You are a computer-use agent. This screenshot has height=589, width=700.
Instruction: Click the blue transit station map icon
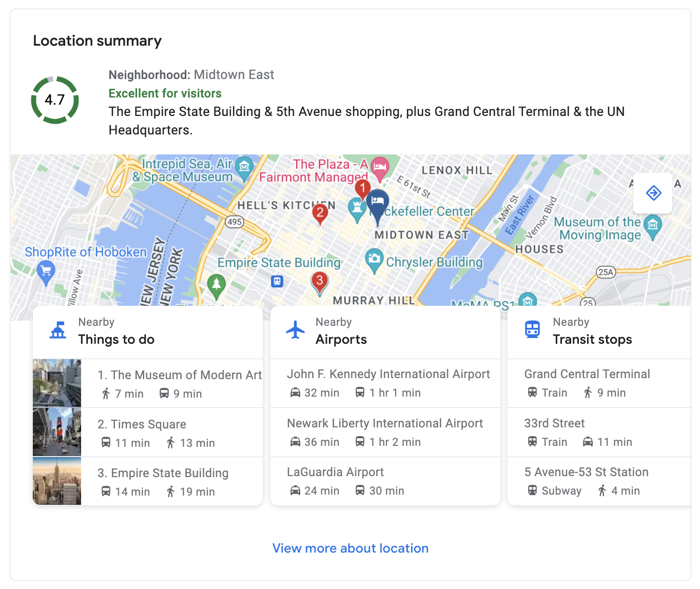[x=277, y=281]
